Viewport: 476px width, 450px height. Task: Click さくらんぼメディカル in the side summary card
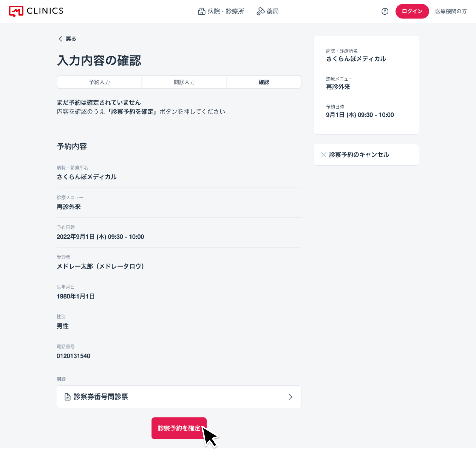pyautogui.click(x=356, y=59)
